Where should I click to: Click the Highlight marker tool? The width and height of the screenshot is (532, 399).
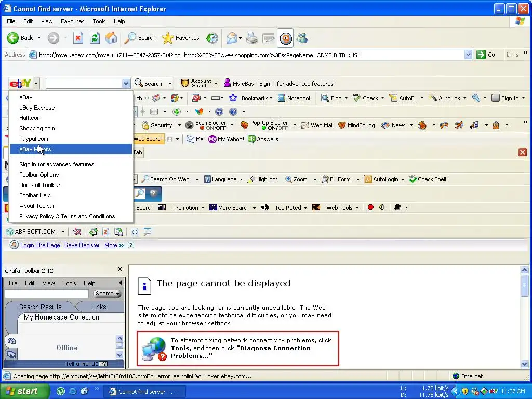pos(262,179)
